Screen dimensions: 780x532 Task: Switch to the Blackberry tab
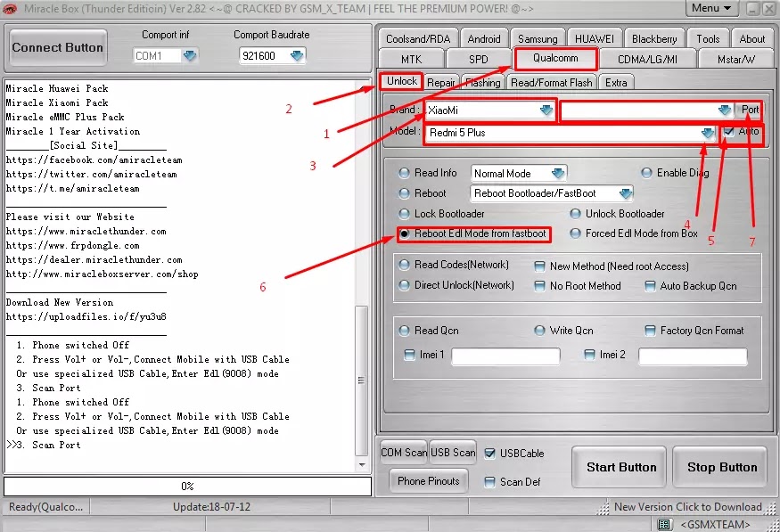654,39
